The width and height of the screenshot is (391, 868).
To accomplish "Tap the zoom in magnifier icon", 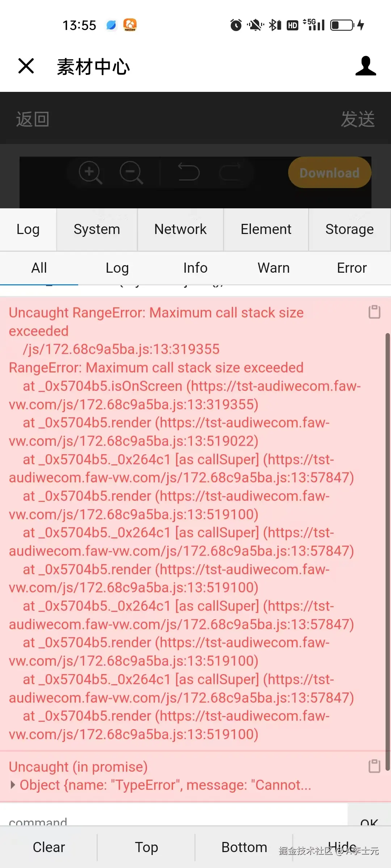I will tap(91, 173).
